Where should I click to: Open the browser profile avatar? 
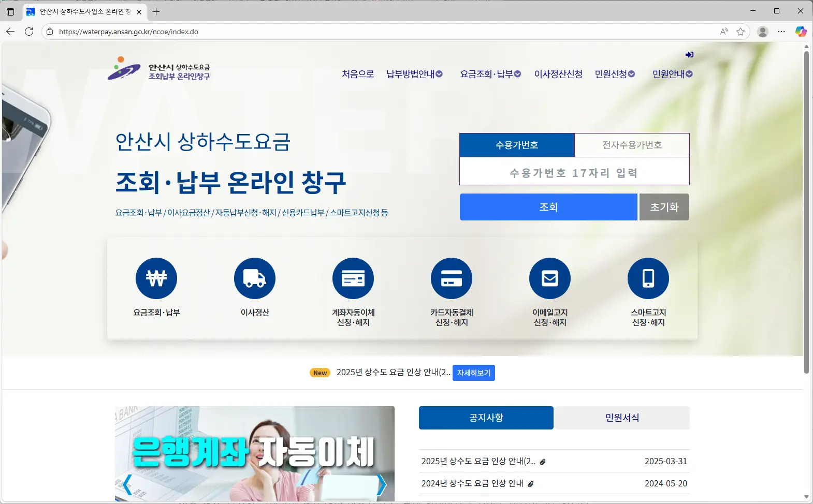click(x=763, y=32)
